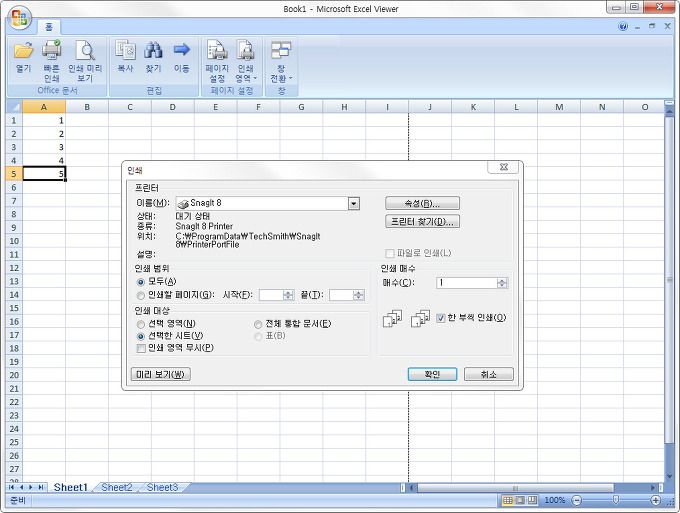This screenshot has width=680, height=513.
Task: Click the 복사 copy icon
Action: click(125, 56)
